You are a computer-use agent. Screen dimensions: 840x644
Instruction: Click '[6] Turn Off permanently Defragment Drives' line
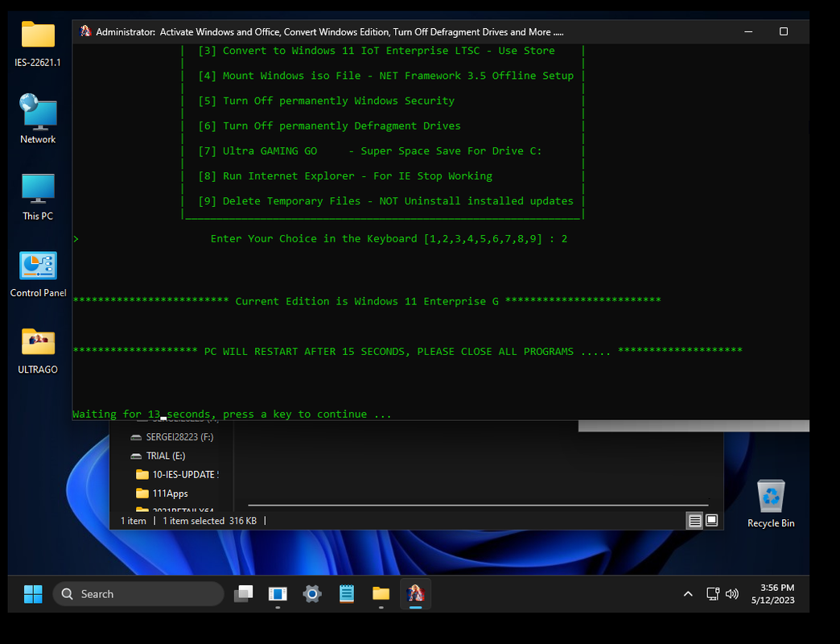point(329,126)
